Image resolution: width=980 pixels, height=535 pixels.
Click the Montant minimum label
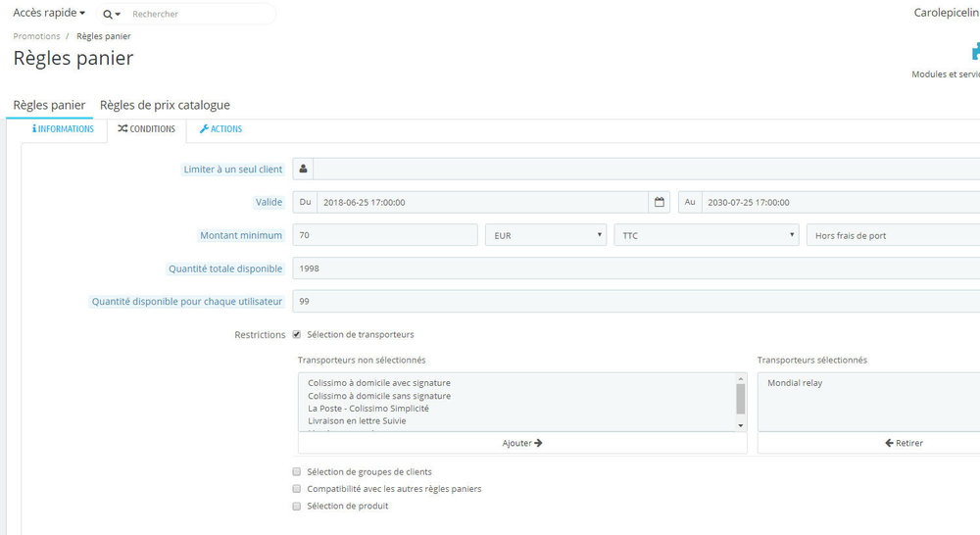coord(241,235)
